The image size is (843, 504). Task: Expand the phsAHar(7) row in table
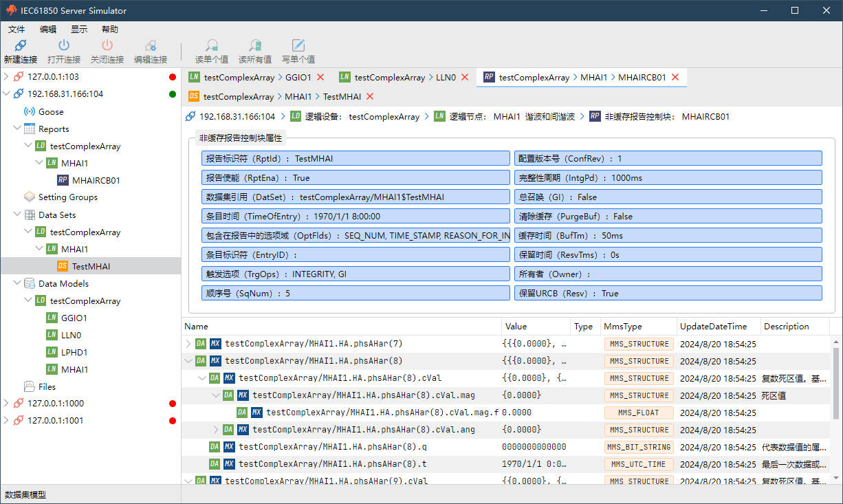189,344
